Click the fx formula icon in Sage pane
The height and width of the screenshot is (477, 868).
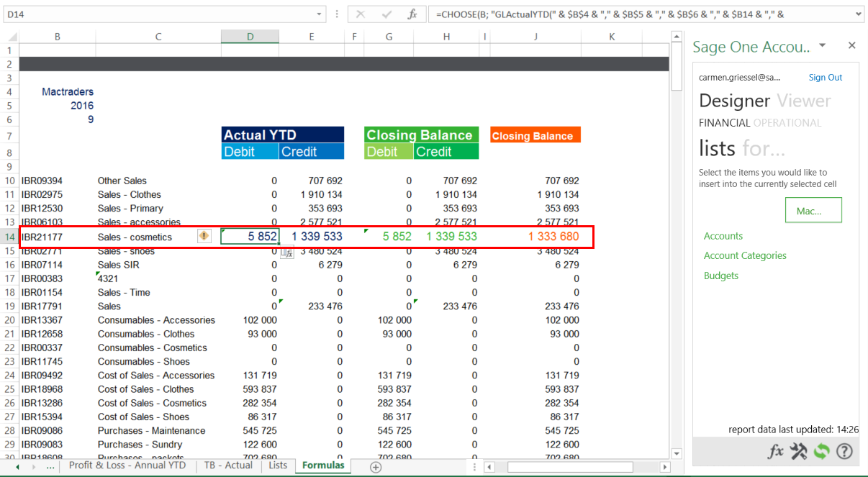[775, 452]
